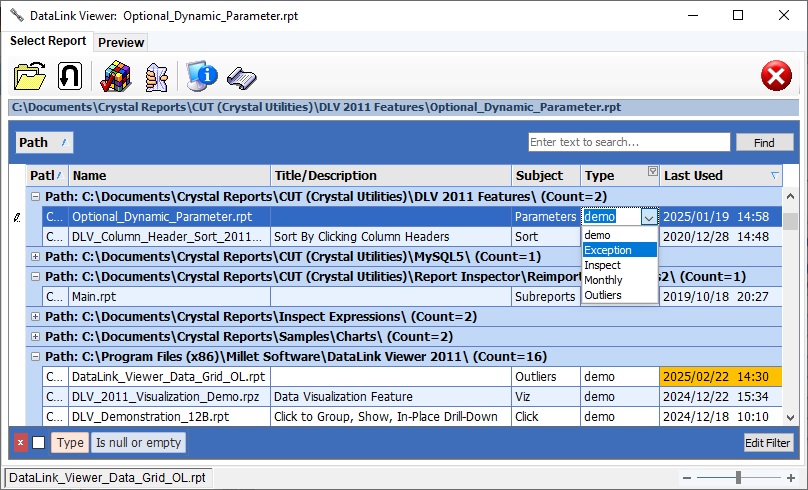This screenshot has width=808, height=490.
Task: Click the red X cancel icon
Action: [x=776, y=76]
